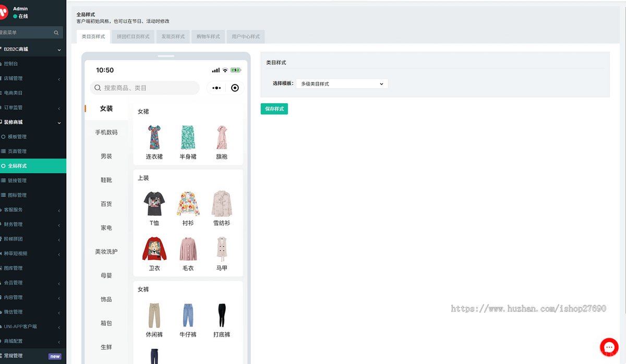Viewport: 626px width, 364px height.
Task: Choose the 衬衫 shirt picture
Action: tap(188, 203)
